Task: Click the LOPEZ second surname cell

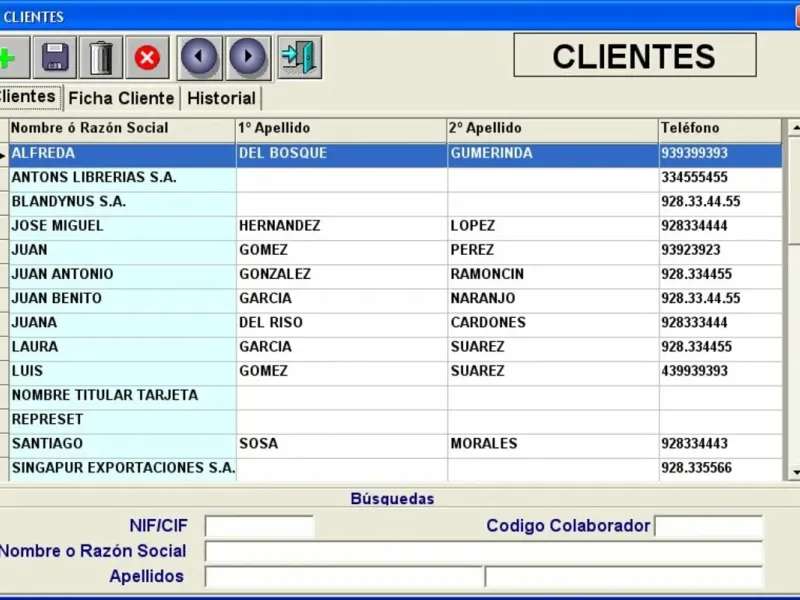Action: click(553, 226)
